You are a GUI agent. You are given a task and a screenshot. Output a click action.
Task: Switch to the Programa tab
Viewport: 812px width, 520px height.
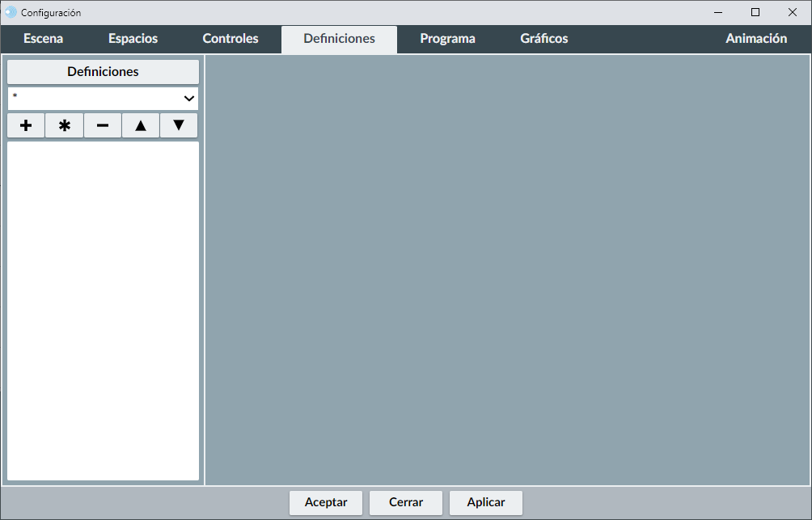point(447,39)
